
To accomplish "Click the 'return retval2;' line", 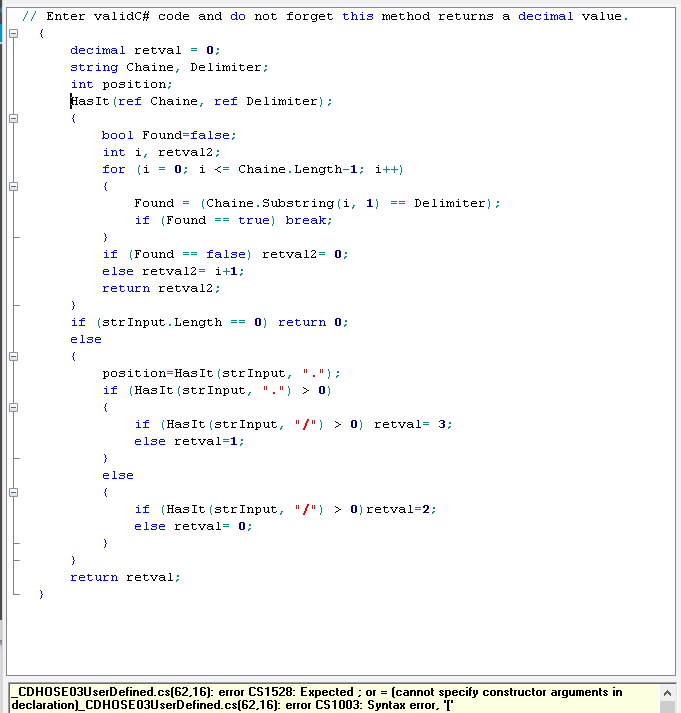I will [x=161, y=288].
